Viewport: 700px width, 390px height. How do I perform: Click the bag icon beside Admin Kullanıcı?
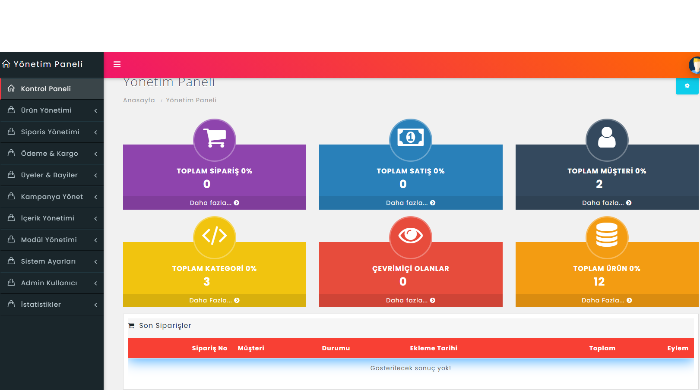[x=11, y=282]
